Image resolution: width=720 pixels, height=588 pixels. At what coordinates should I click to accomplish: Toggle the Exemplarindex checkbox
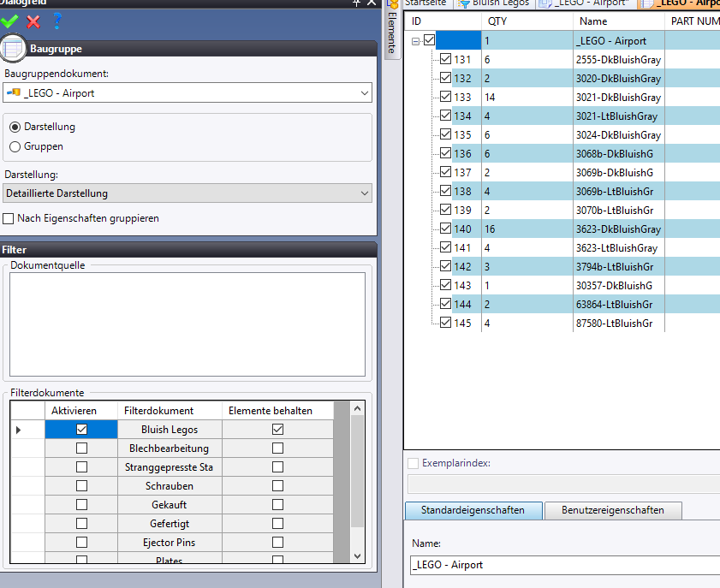click(414, 463)
